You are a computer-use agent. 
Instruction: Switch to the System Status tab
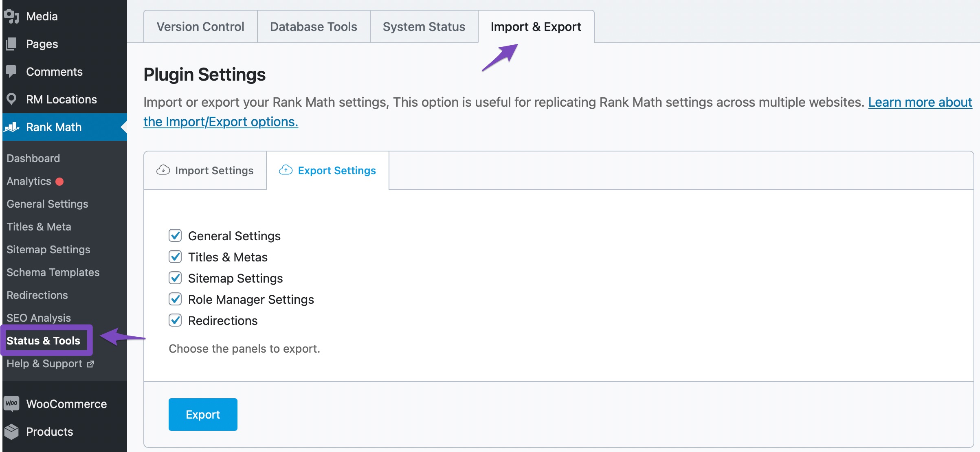click(424, 27)
